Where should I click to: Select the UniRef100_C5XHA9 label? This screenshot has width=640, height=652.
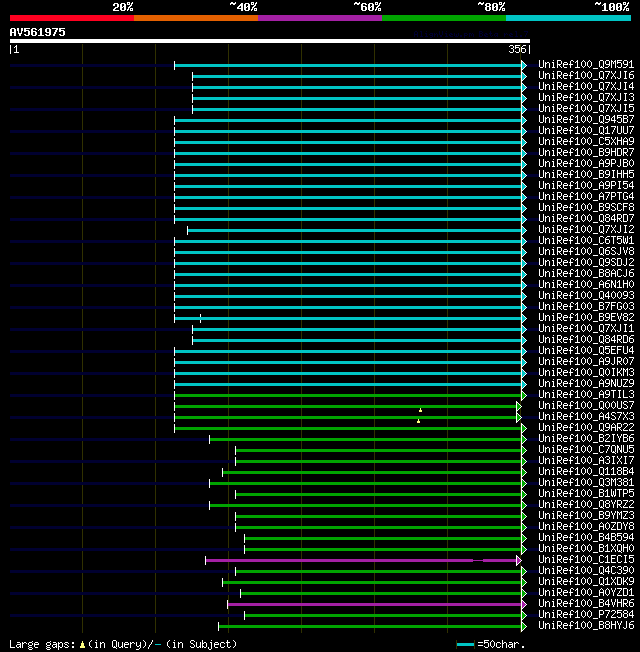coord(586,141)
